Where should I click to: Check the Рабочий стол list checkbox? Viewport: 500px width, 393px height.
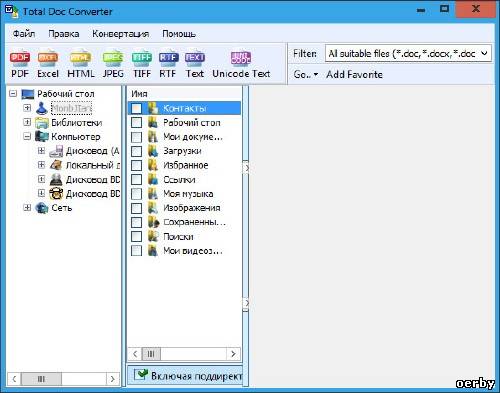pos(136,123)
